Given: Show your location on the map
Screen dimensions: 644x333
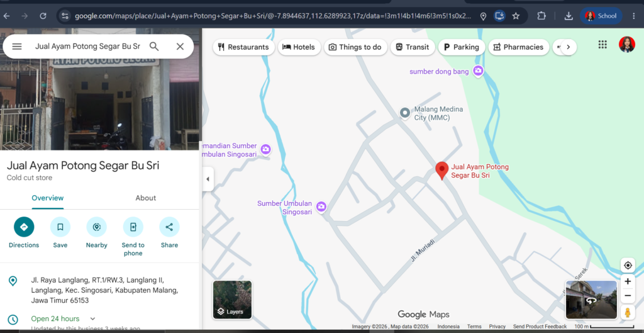Looking at the screenshot, I should (628, 266).
